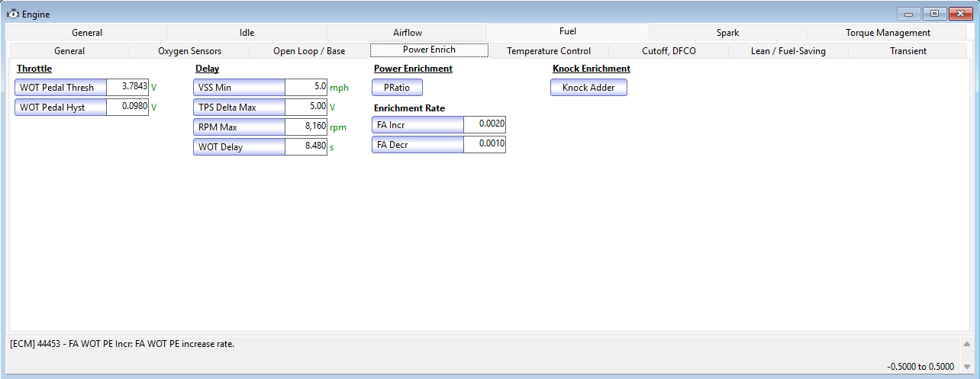Open the Torque Management tab
Screen dimensions: 980x379
tap(887, 33)
